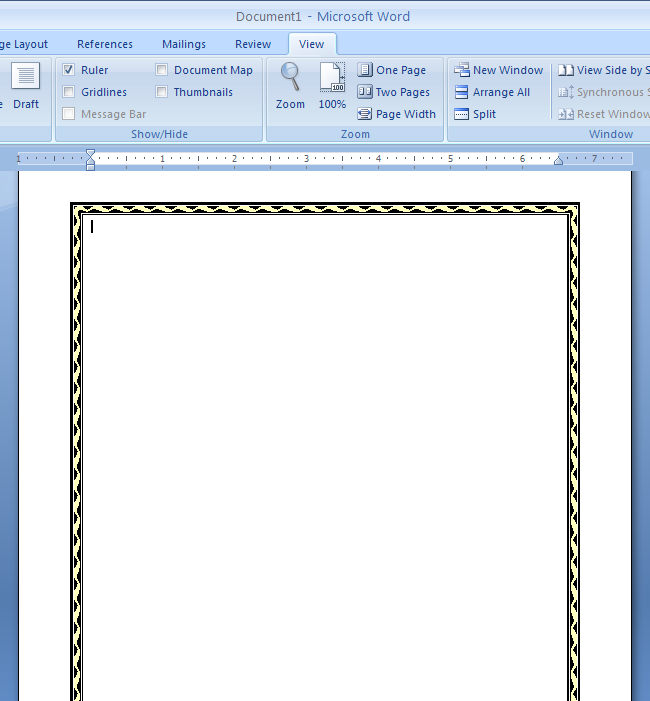Viewport: 650px width, 701px height.
Task: Click the Zoom group label
Action: tap(355, 134)
